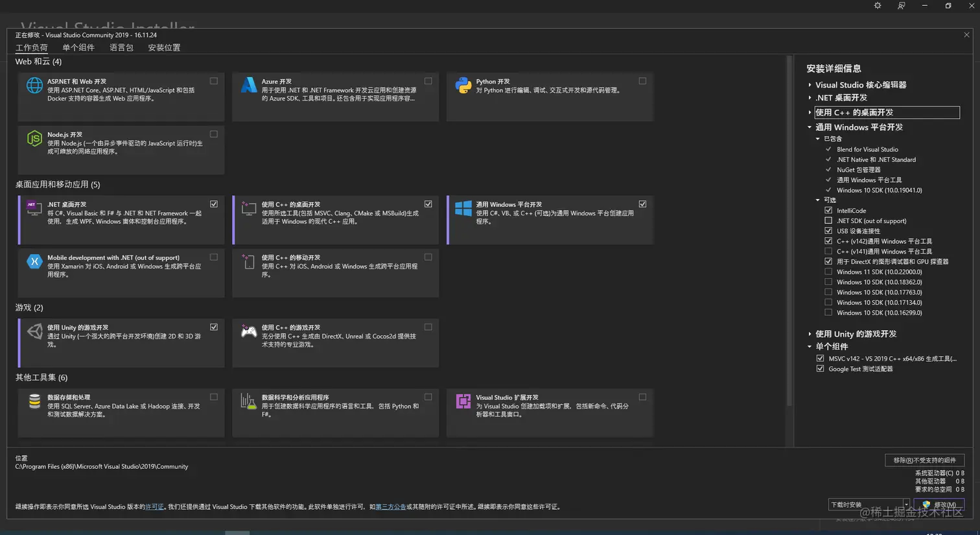This screenshot has height=535, width=980.
Task: Uncheck the .NET 桌面开发 workload
Action: click(x=214, y=204)
